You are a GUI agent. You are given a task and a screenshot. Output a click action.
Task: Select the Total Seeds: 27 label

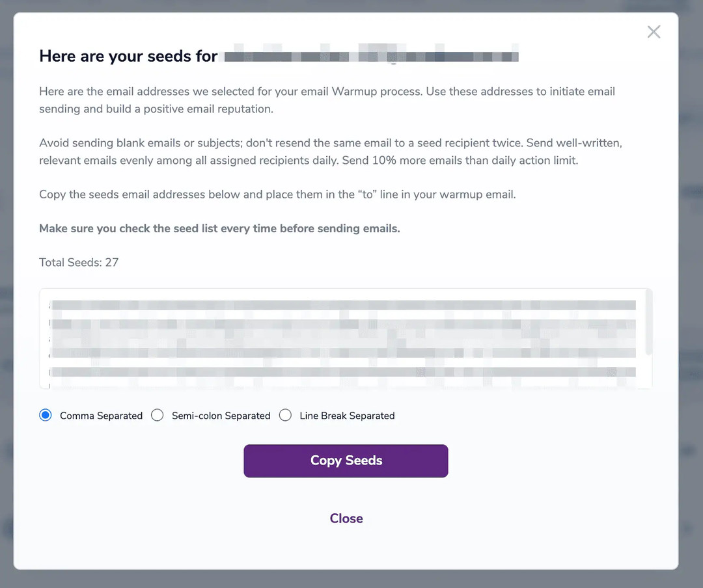click(x=79, y=262)
